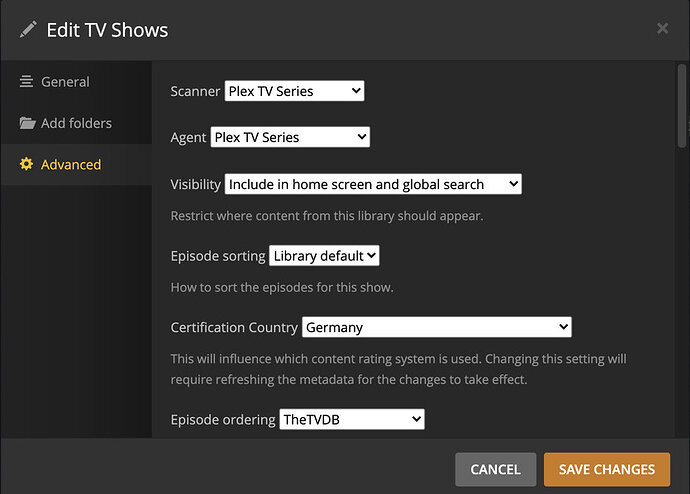Expand the Visibility dropdown
The width and height of the screenshot is (690, 494).
point(373,184)
